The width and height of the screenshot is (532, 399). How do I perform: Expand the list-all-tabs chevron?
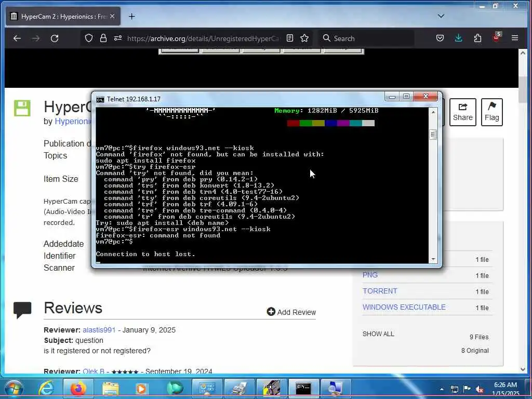coord(441,16)
